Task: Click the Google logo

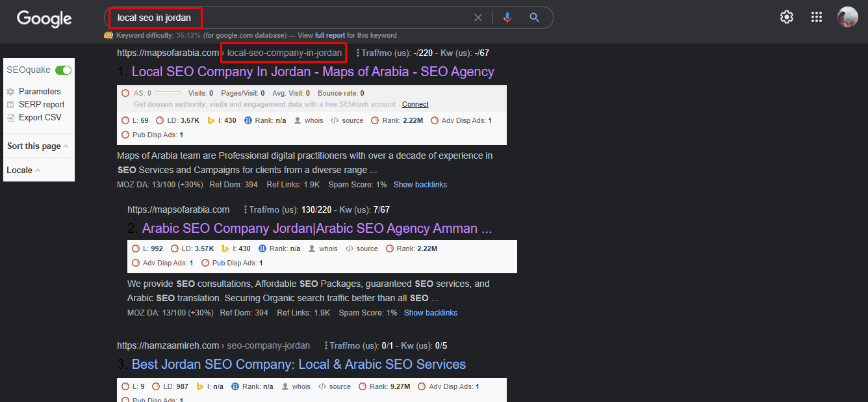Action: pyautogui.click(x=44, y=19)
